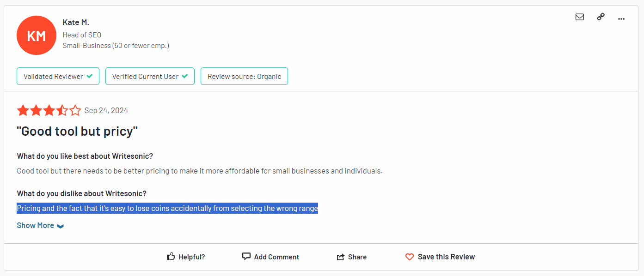Expand the review with Show More
This screenshot has width=644, height=276.
click(x=40, y=226)
